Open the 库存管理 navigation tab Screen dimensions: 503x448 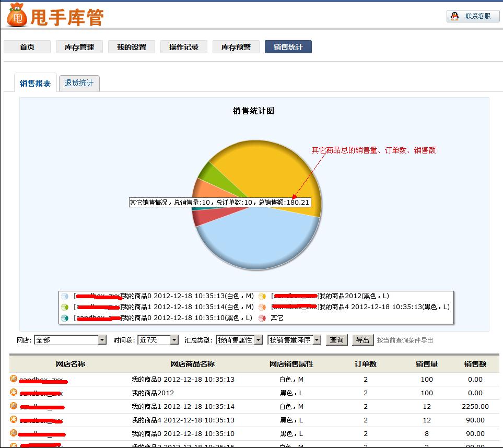79,47
